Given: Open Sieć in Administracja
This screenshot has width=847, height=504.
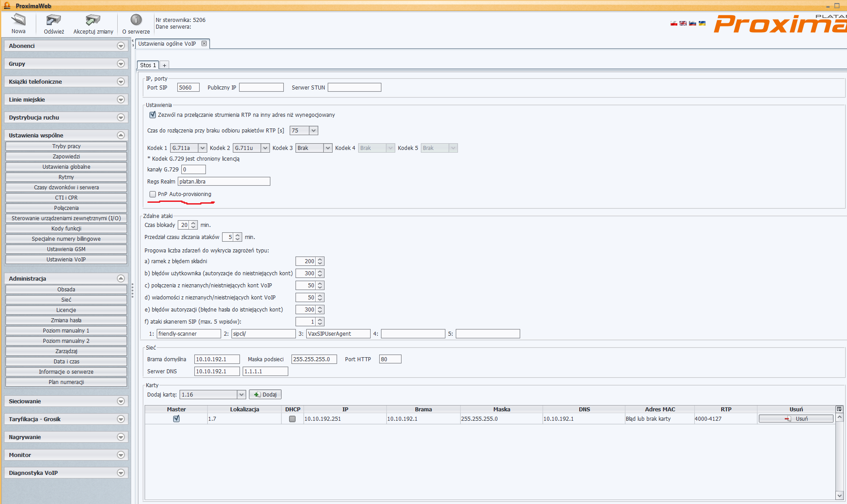Looking at the screenshot, I should pos(66,300).
